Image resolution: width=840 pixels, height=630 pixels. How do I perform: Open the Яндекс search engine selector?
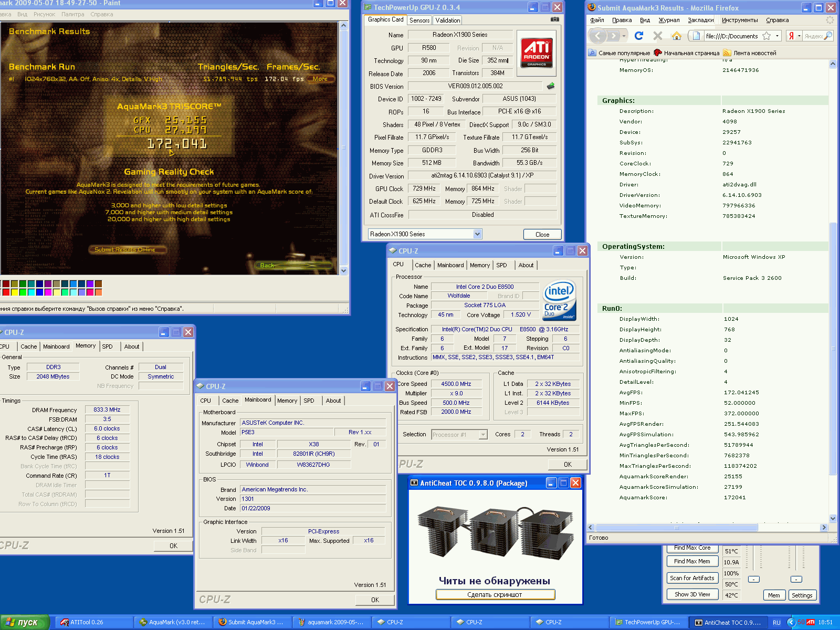794,36
